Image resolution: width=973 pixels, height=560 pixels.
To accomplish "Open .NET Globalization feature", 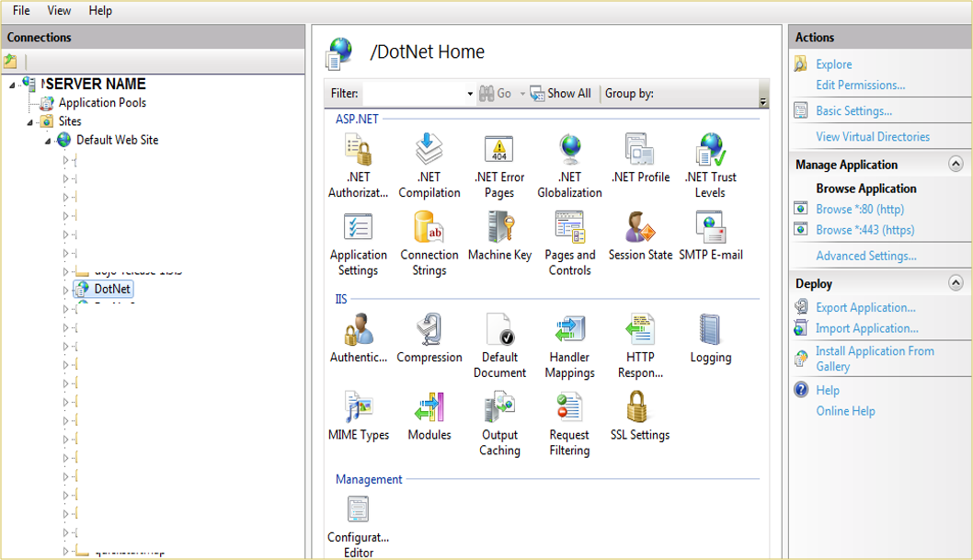I will coord(569,166).
